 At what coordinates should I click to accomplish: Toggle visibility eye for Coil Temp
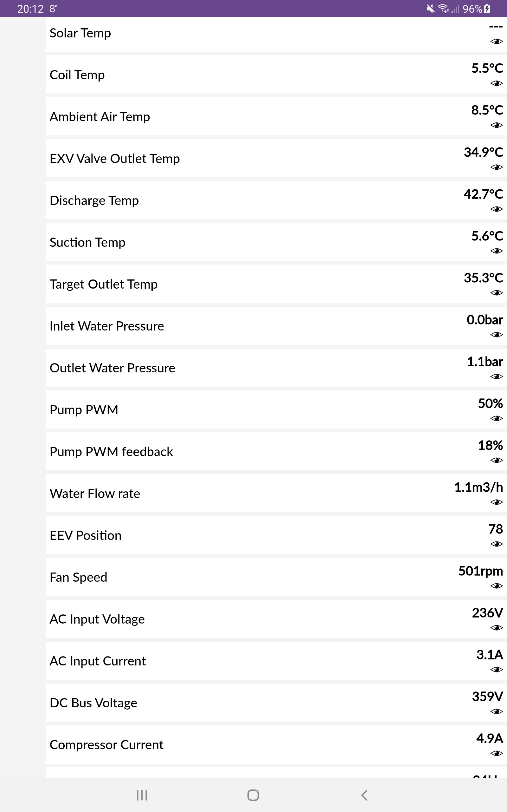[496, 83]
